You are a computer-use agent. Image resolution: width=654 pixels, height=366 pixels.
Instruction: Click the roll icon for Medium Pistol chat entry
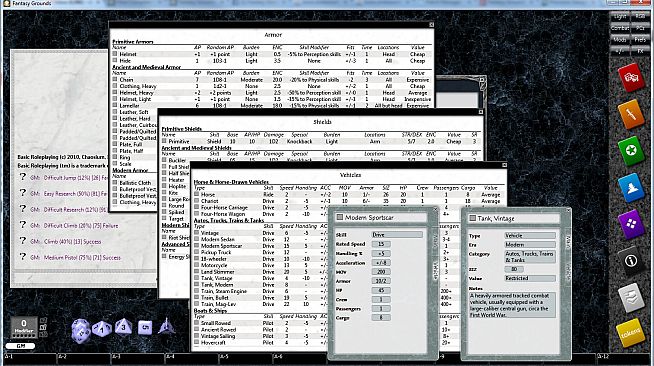(23, 257)
